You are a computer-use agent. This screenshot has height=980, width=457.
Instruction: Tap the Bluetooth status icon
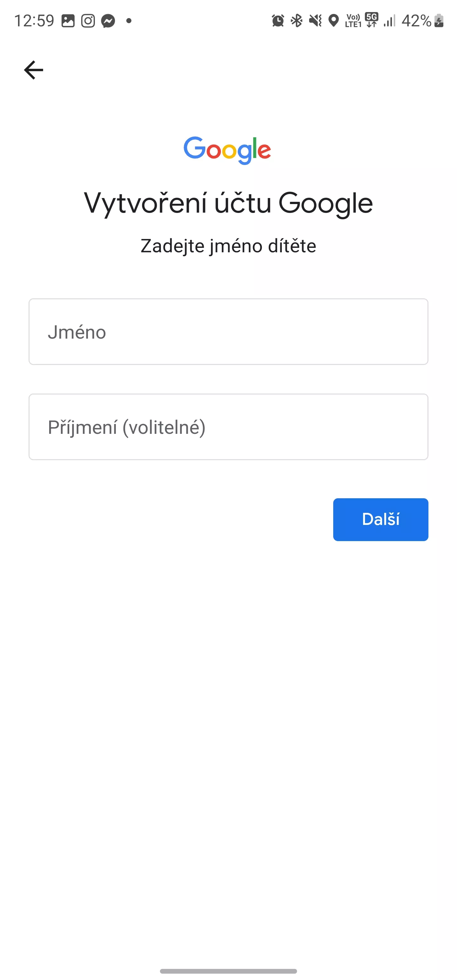296,21
